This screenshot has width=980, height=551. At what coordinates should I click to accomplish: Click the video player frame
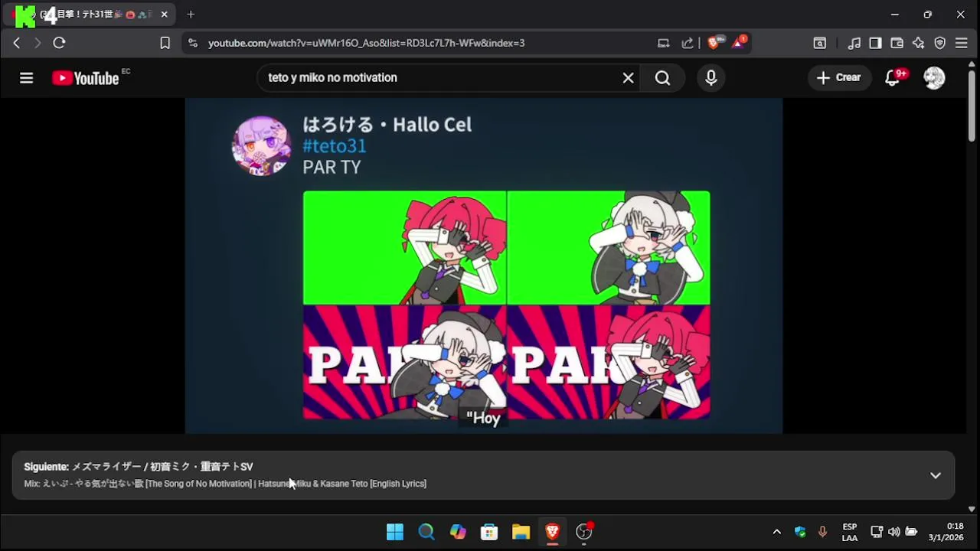click(484, 266)
